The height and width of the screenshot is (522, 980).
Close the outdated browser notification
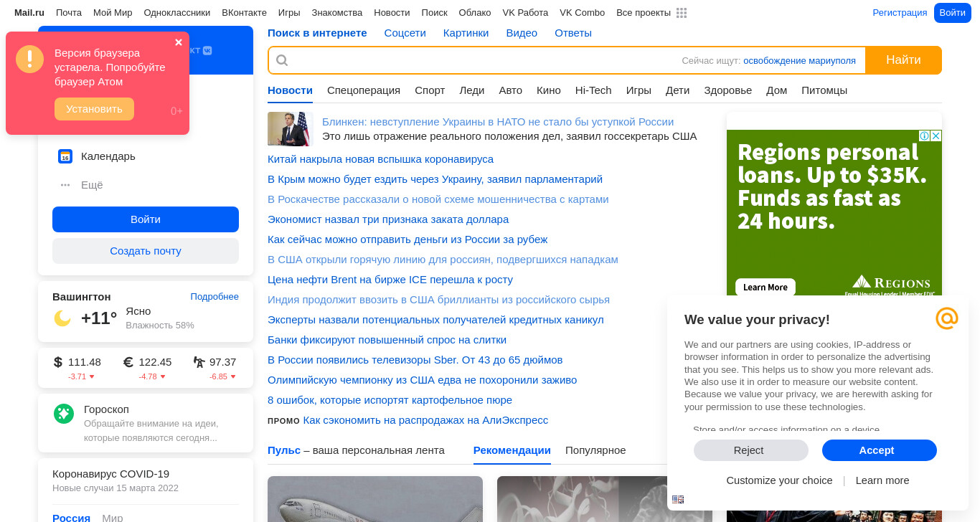(179, 42)
